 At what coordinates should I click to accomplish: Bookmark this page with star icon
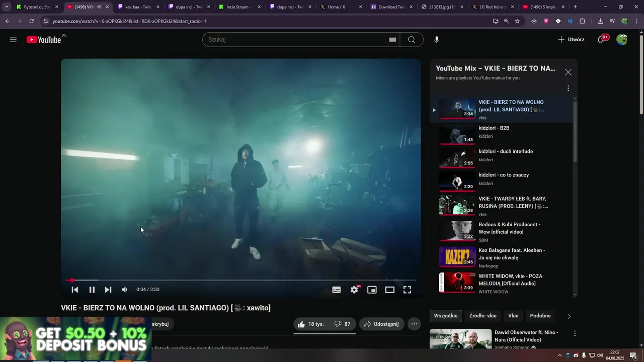click(517, 21)
